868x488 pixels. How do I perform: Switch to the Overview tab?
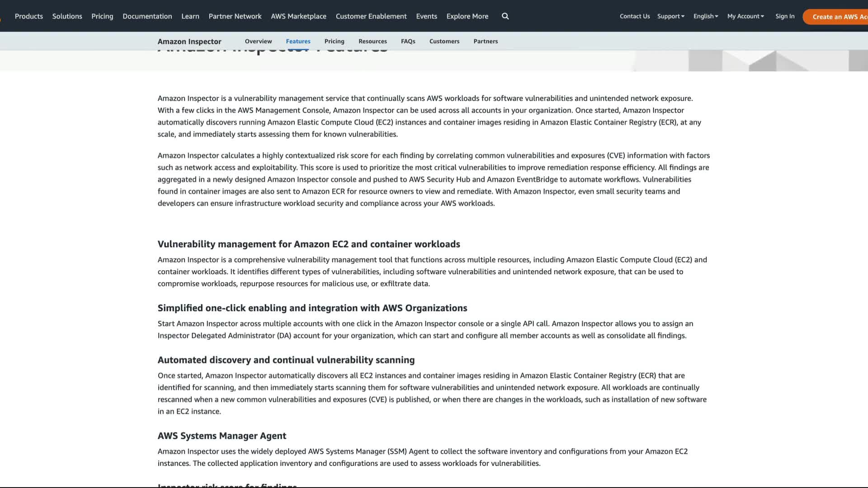point(258,41)
